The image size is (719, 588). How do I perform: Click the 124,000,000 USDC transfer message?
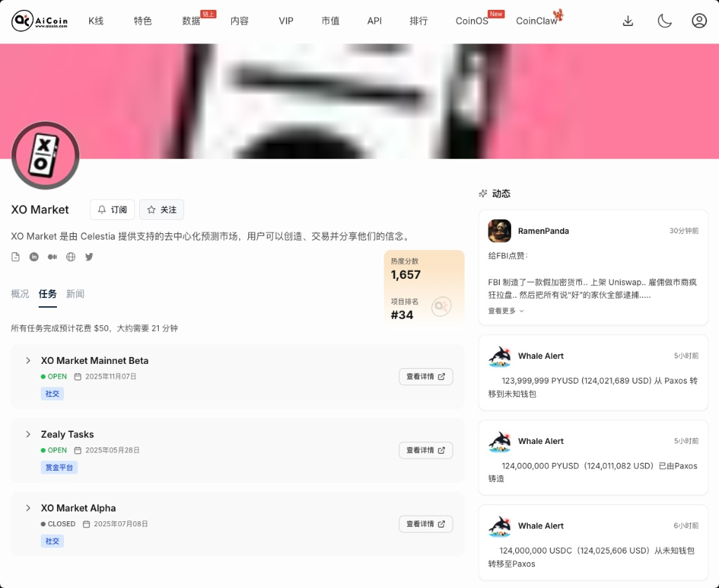click(x=592, y=557)
